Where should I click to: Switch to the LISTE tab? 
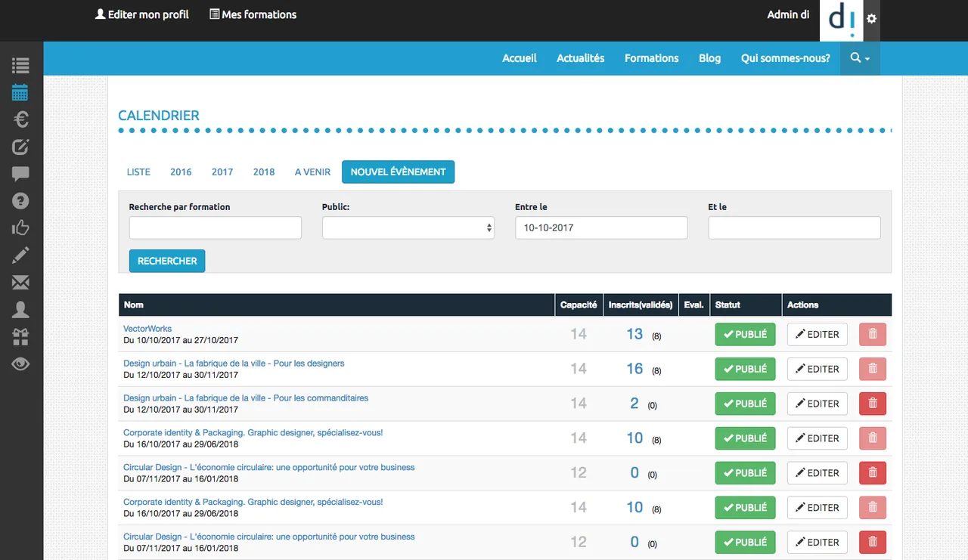138,172
